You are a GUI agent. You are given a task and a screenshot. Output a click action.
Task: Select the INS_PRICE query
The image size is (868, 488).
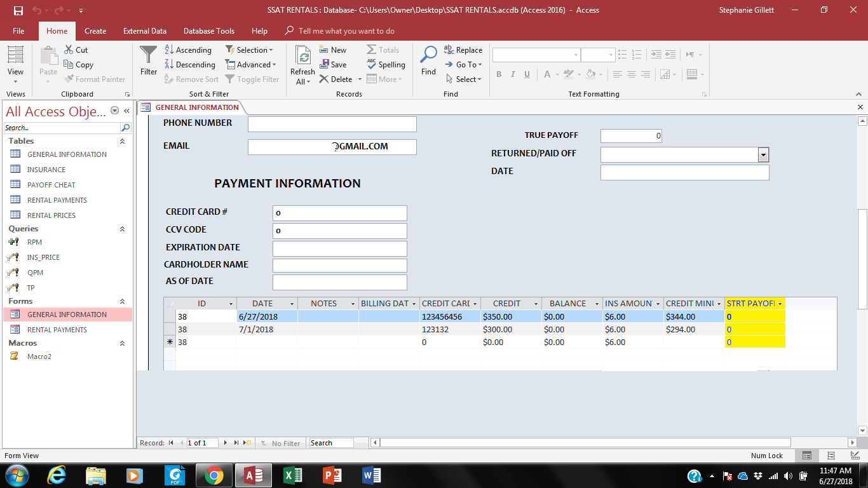click(67, 257)
